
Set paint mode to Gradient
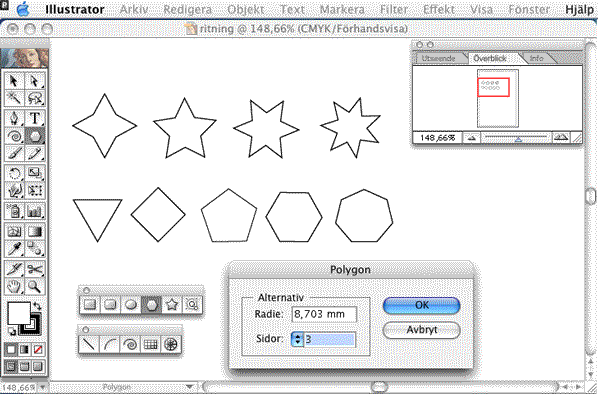(24, 349)
